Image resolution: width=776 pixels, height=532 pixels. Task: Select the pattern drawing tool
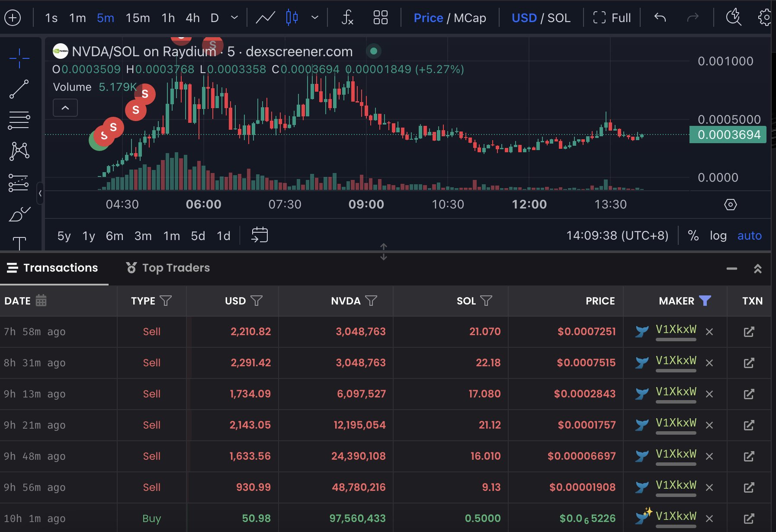[19, 151]
